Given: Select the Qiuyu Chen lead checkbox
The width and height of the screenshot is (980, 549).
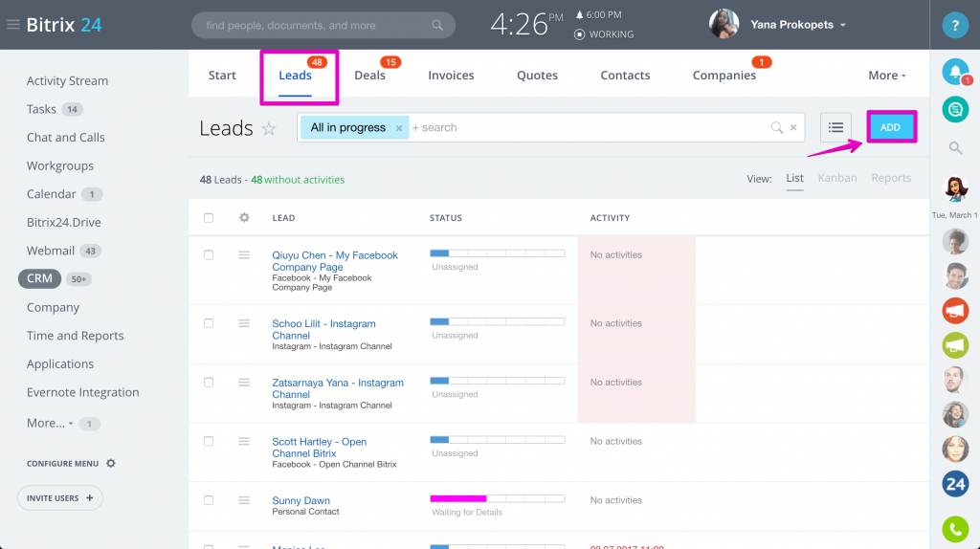Looking at the screenshot, I should [x=209, y=254].
